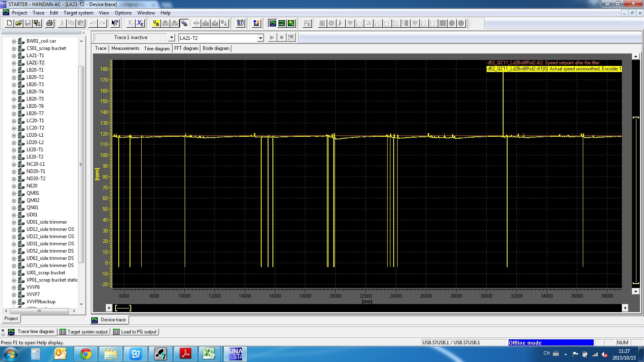Select the Project tab below the tree

pos(11,319)
